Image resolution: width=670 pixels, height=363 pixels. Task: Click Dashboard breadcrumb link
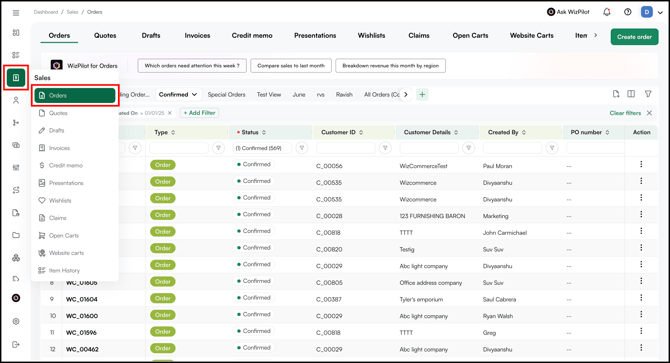coord(46,12)
